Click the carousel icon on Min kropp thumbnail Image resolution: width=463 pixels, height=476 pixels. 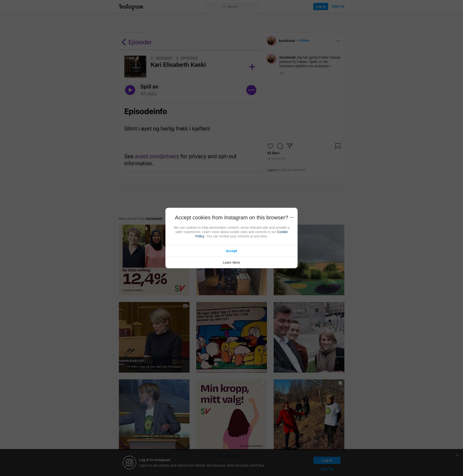pos(263,383)
